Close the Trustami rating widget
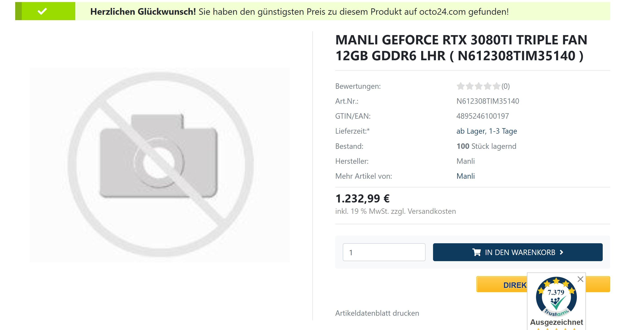644x330 pixels. (x=580, y=279)
